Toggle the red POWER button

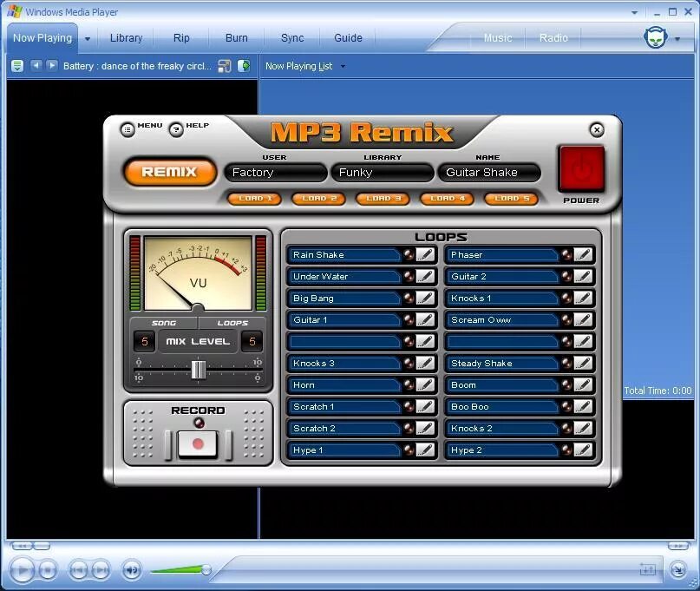tap(581, 168)
